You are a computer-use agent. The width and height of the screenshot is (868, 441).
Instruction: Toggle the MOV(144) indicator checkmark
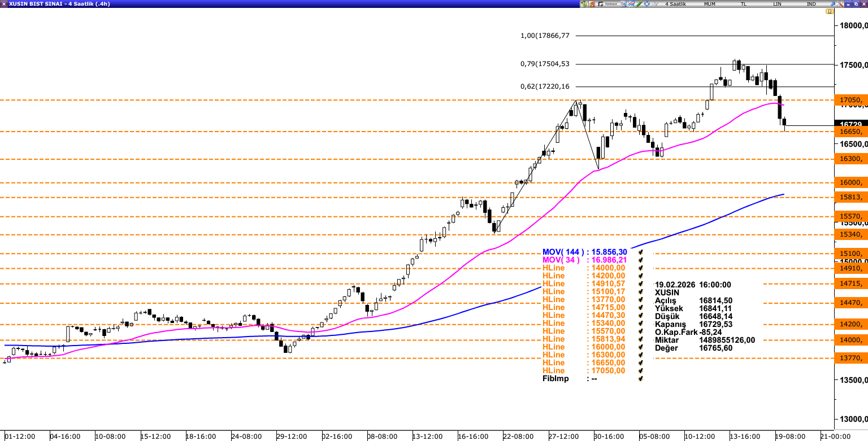640,252
